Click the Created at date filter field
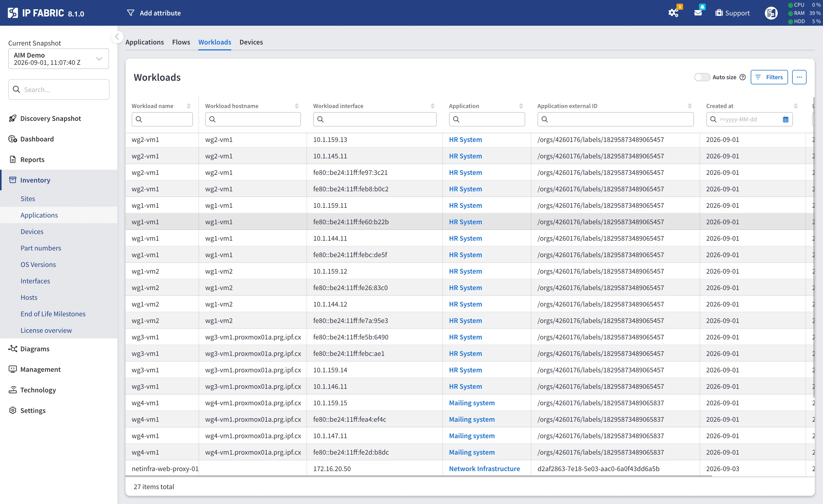Image resolution: width=823 pixels, height=504 pixels. point(749,119)
